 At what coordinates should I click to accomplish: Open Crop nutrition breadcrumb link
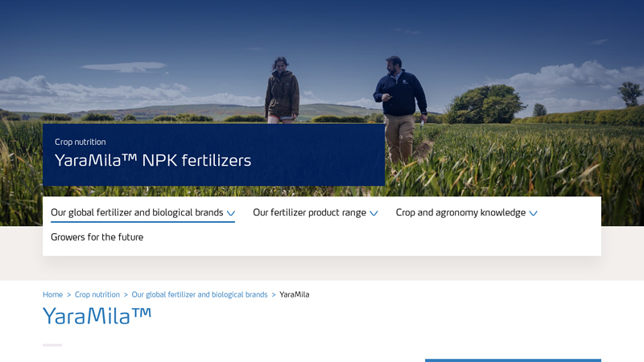coord(97,295)
